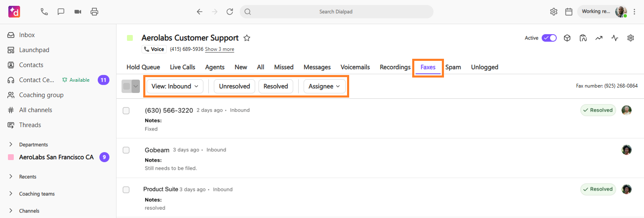
Task: Click the Dialpad logo icon
Action: (x=14, y=12)
